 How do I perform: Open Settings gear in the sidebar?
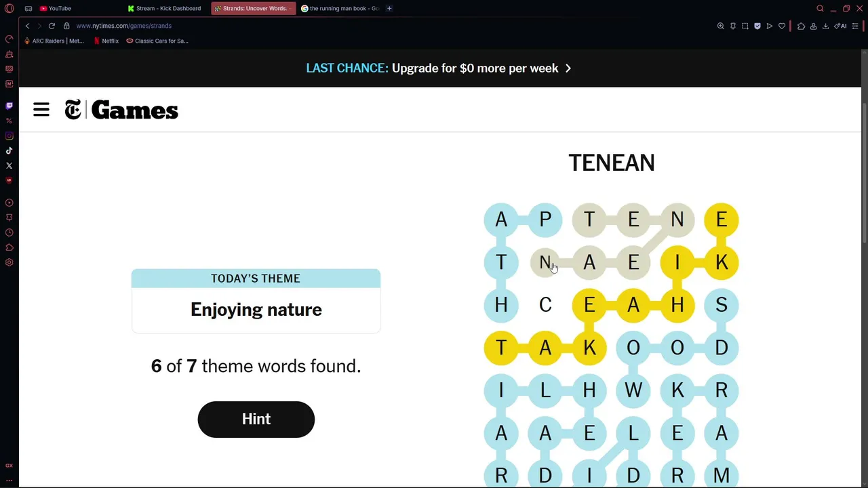pyautogui.click(x=9, y=262)
